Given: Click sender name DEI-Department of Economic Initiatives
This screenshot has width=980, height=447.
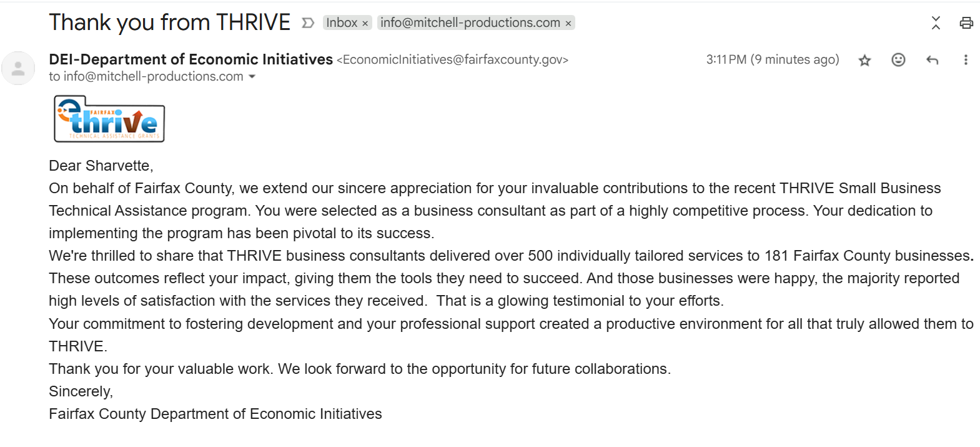Looking at the screenshot, I should tap(191, 59).
